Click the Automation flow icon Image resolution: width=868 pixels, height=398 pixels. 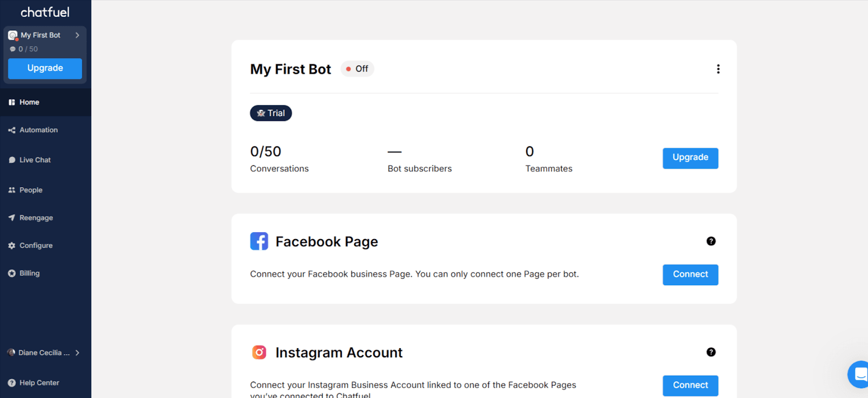11,130
